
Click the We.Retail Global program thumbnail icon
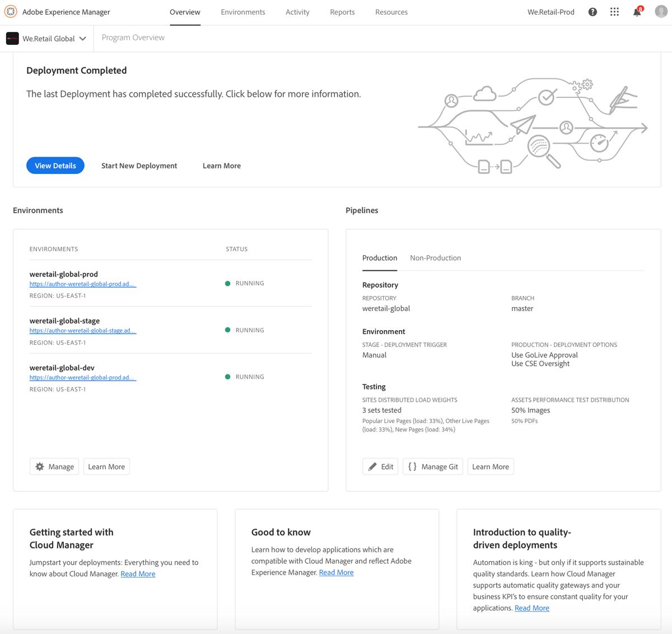pyautogui.click(x=12, y=39)
